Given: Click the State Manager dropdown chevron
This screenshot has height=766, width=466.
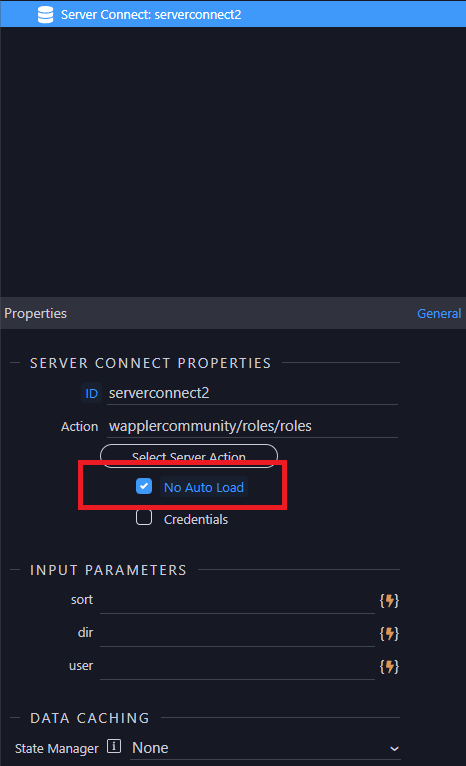Looking at the screenshot, I should (x=394, y=749).
